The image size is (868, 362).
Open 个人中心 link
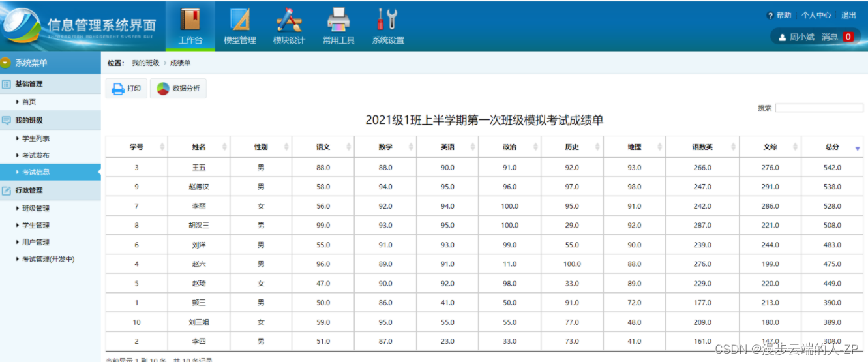click(x=816, y=16)
